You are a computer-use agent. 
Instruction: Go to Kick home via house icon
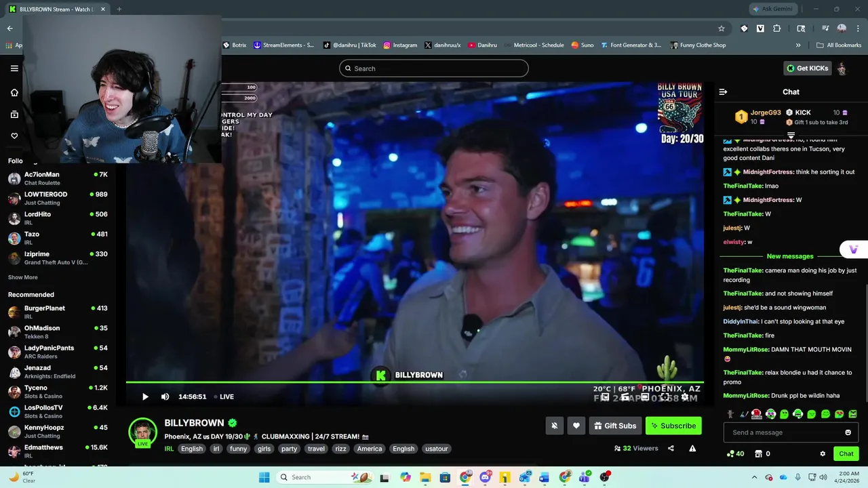[14, 93]
